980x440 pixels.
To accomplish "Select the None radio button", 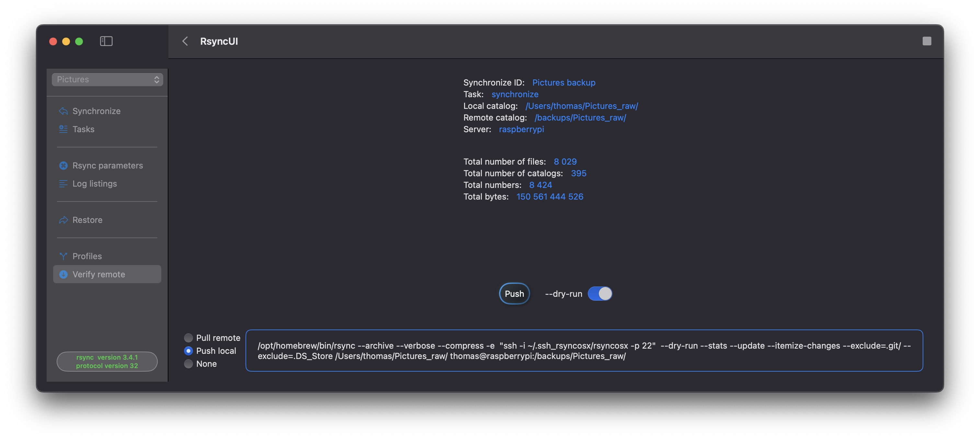I will tap(188, 364).
